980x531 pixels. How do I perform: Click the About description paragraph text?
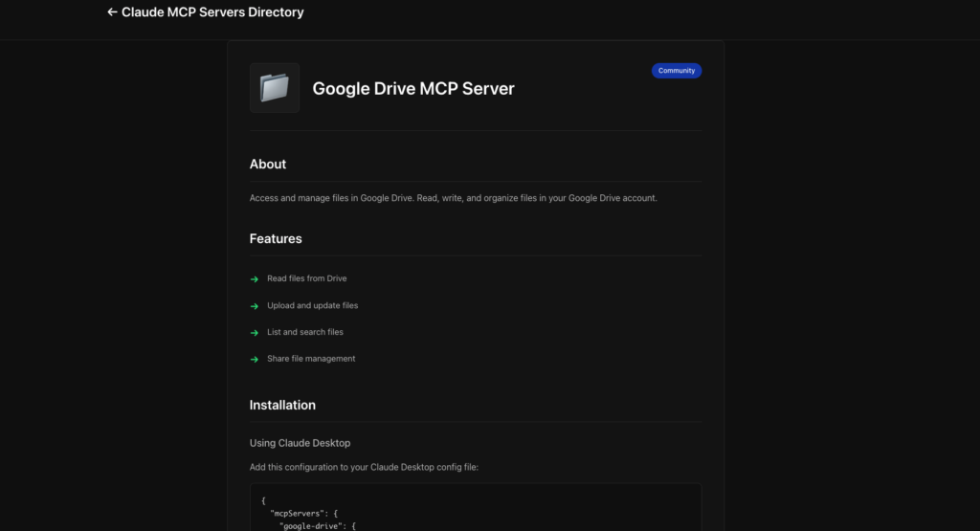(x=453, y=198)
